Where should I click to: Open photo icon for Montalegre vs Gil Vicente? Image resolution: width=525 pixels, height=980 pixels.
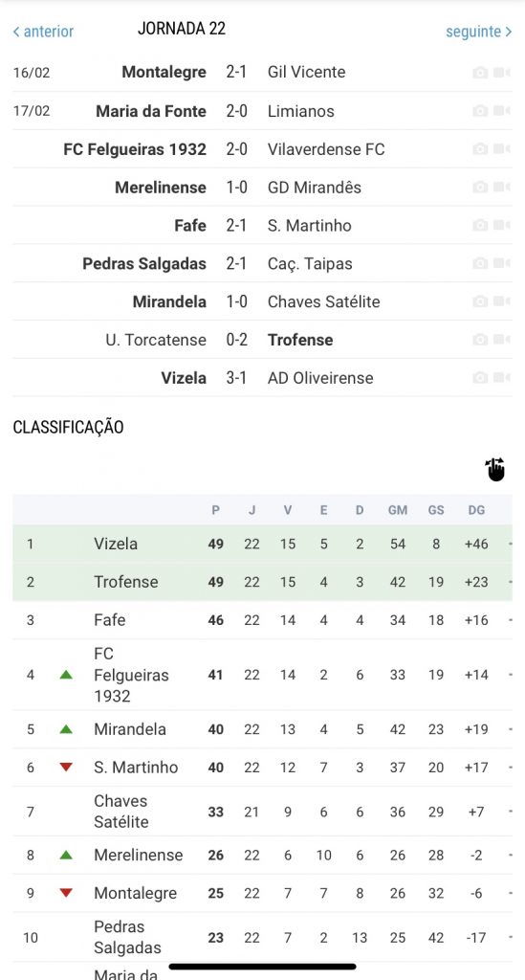coord(479,73)
